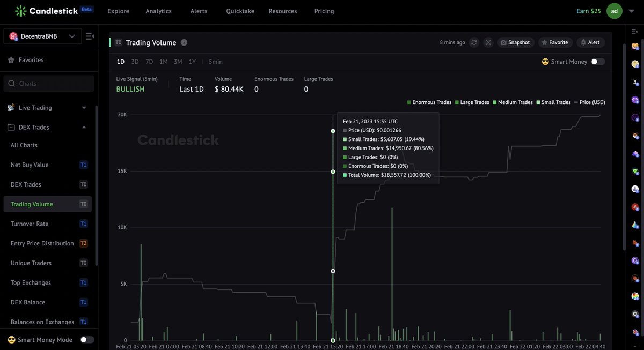Open chart in fullscreen mode

click(488, 42)
